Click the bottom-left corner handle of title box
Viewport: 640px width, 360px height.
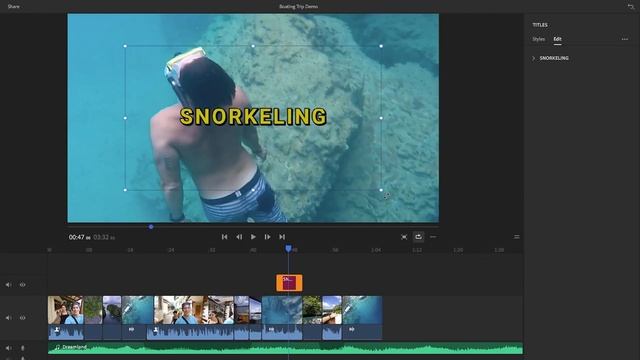pyautogui.click(x=125, y=190)
